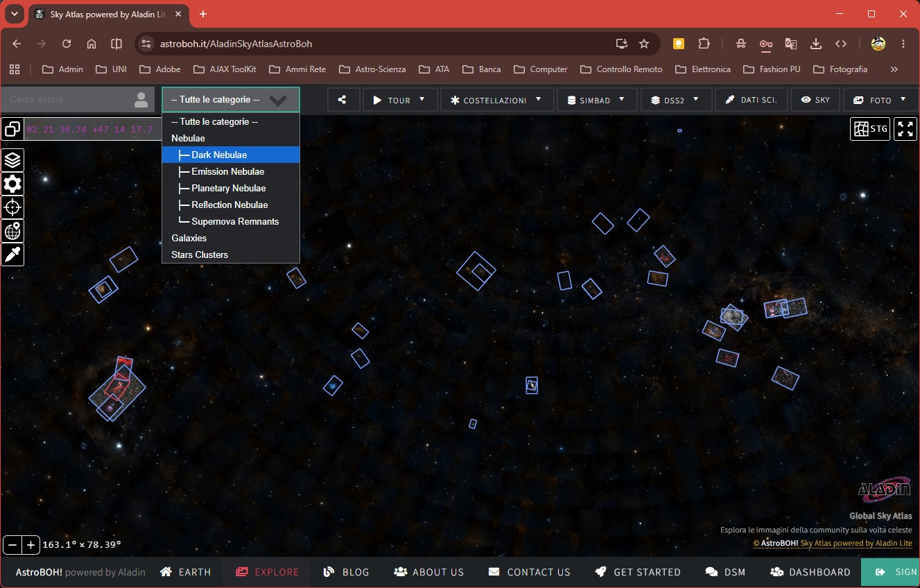
Task: Open a new browser tab
Action: point(203,14)
